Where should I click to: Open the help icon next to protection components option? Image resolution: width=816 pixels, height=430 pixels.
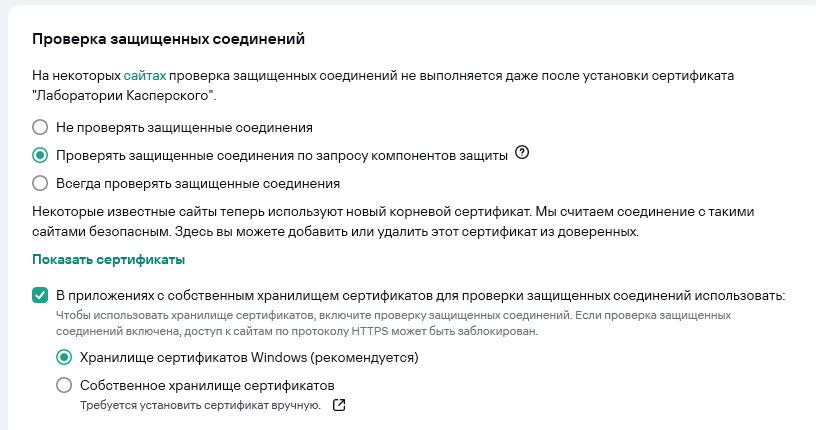click(521, 155)
